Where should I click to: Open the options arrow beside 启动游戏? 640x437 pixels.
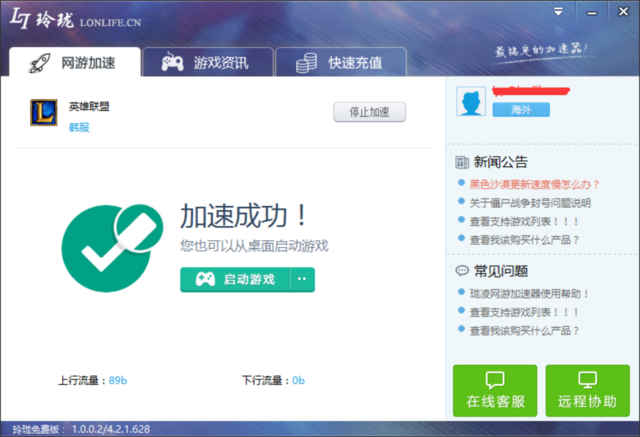(x=302, y=280)
